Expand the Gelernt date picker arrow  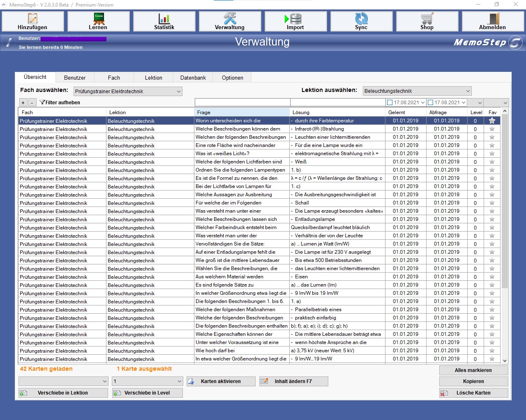coord(423,103)
